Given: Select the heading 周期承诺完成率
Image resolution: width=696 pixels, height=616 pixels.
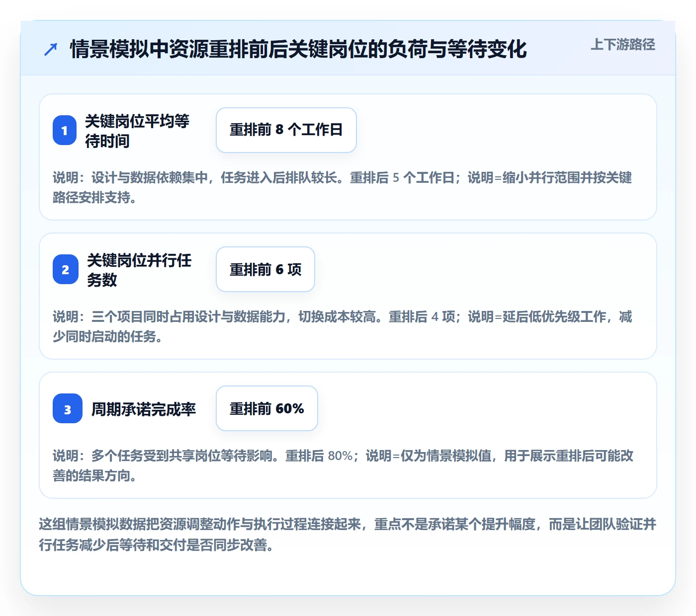Looking at the screenshot, I should (144, 409).
